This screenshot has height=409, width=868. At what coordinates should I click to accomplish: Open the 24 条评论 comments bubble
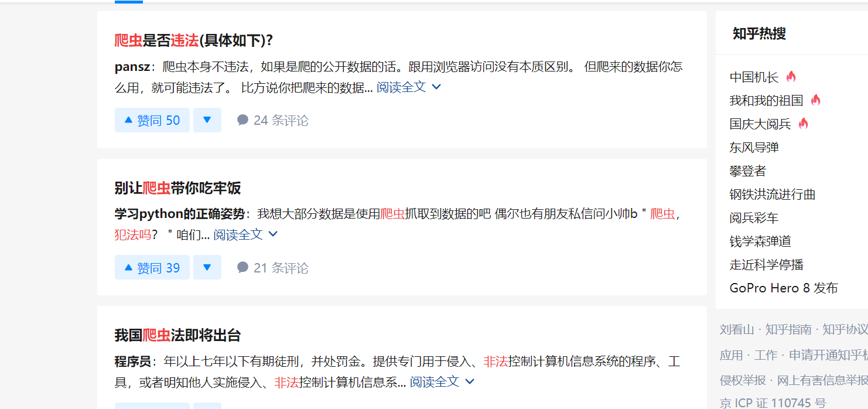pyautogui.click(x=272, y=120)
